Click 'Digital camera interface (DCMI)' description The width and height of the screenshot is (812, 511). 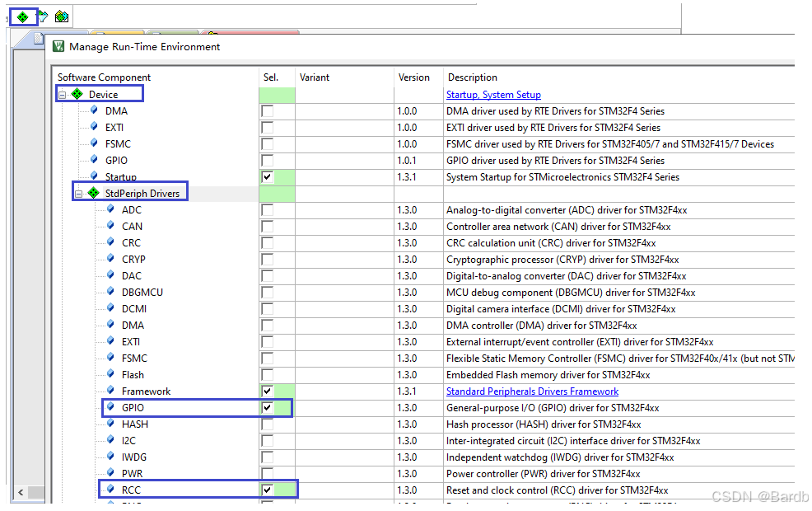pyautogui.click(x=561, y=309)
